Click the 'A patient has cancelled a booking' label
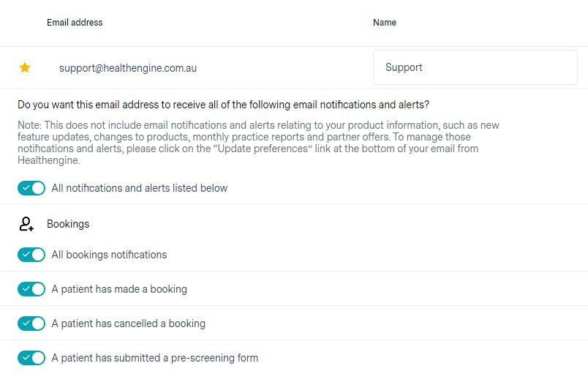Screen dimensions: 588x374 pos(128,323)
